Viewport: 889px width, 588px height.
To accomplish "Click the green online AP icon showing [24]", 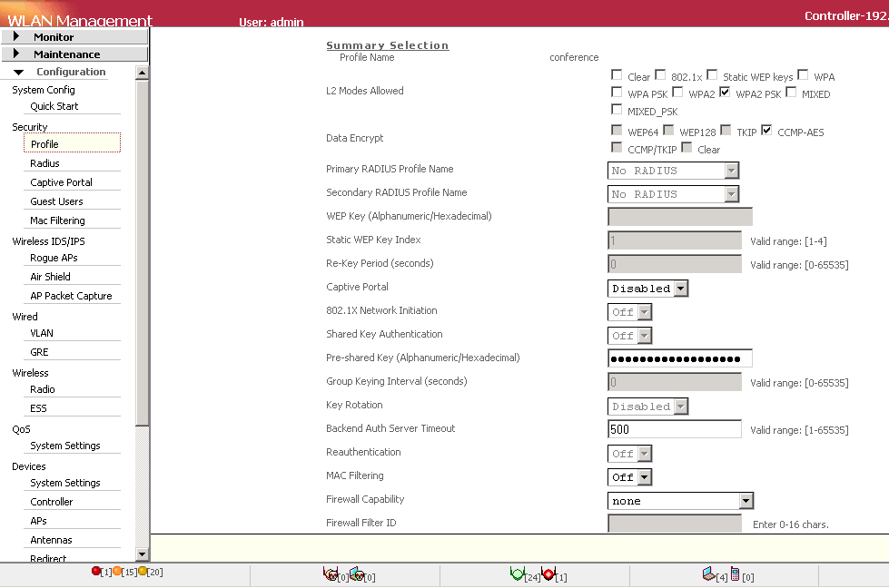I will (x=517, y=573).
